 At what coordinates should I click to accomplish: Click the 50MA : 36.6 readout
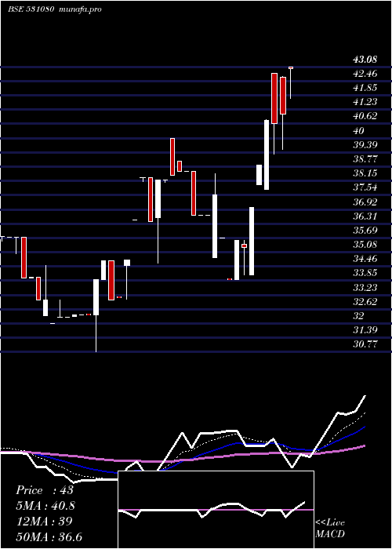[49, 536]
